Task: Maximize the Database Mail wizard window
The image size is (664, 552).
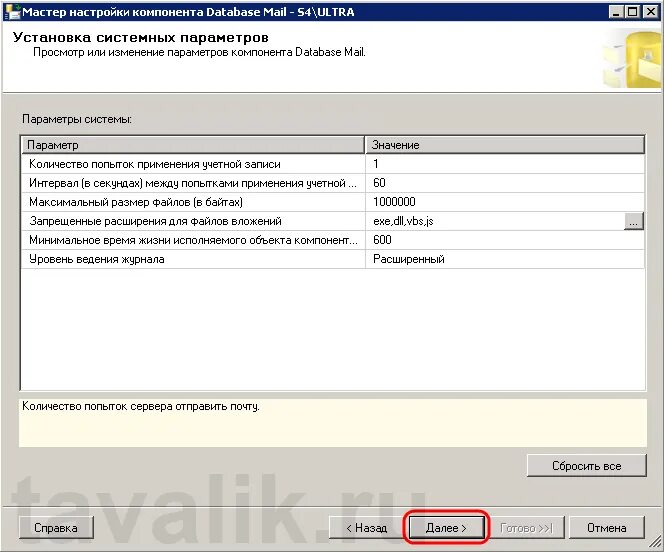Action: point(633,11)
